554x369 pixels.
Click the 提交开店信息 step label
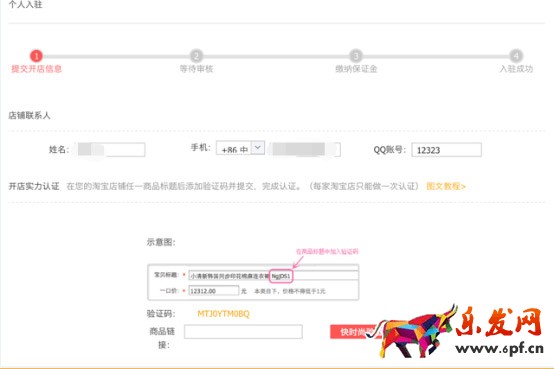pos(36,69)
